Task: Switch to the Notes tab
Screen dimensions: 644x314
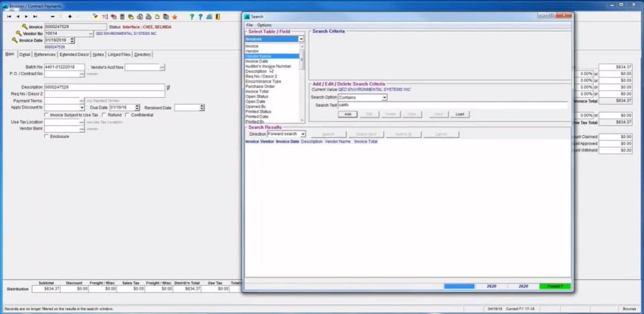Action: click(98, 54)
